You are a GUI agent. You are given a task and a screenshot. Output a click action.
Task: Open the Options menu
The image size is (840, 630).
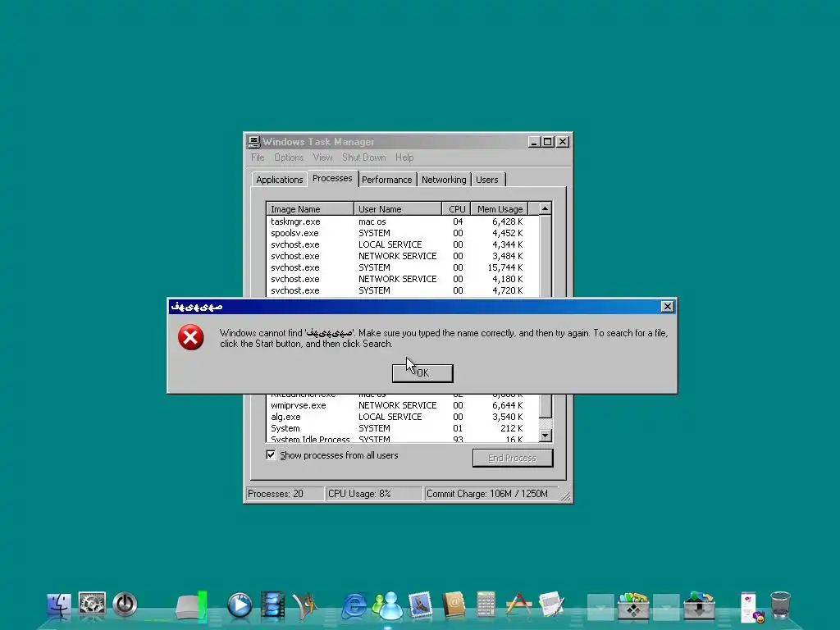tap(289, 157)
